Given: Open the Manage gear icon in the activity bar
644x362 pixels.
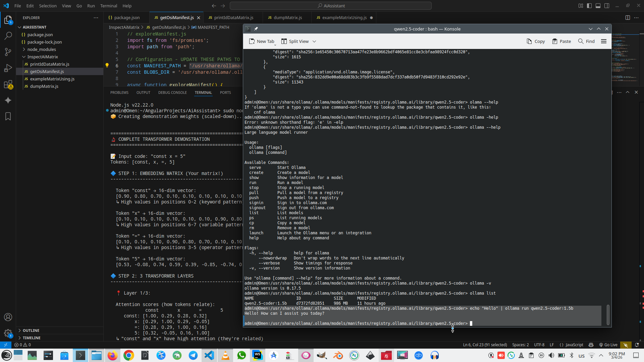Looking at the screenshot, I should coord(8,333).
